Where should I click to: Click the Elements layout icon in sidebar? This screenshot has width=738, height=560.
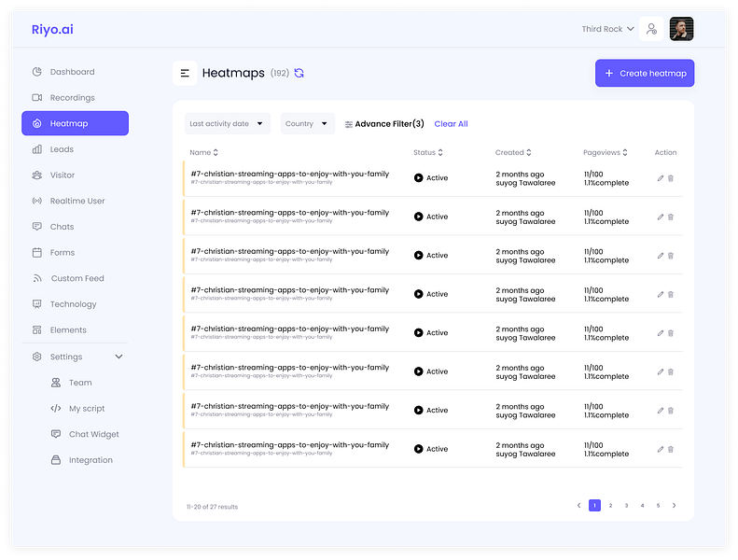(36, 329)
